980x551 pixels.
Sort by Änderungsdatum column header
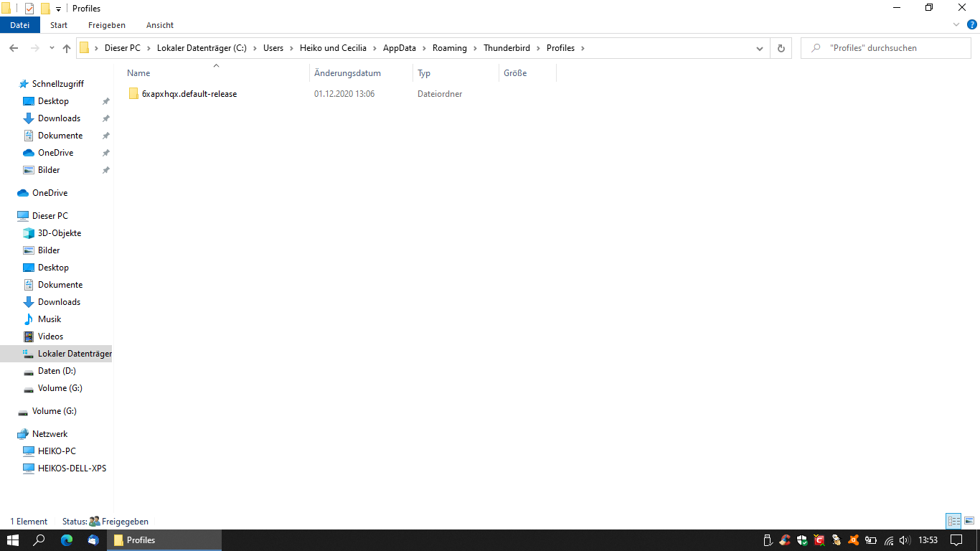click(347, 73)
